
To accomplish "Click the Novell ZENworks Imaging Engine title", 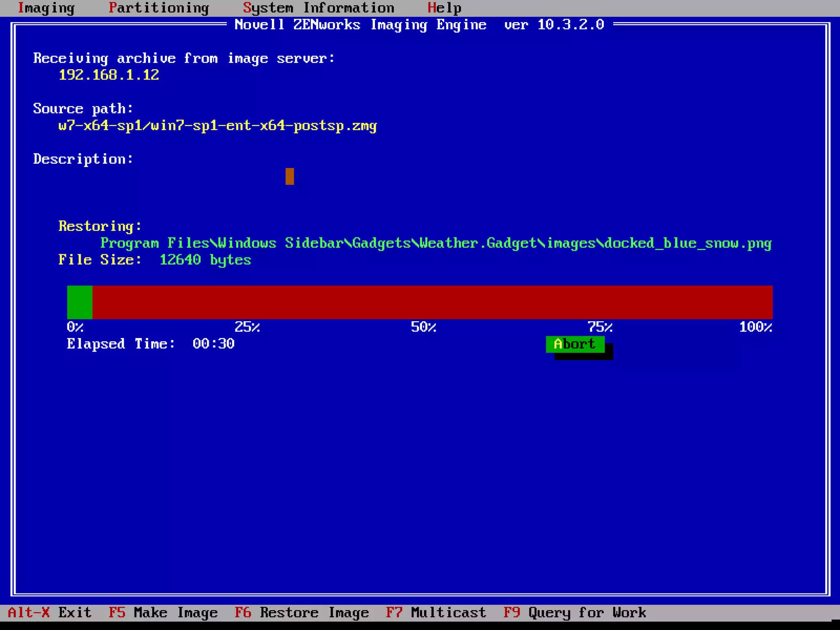I will (x=419, y=25).
